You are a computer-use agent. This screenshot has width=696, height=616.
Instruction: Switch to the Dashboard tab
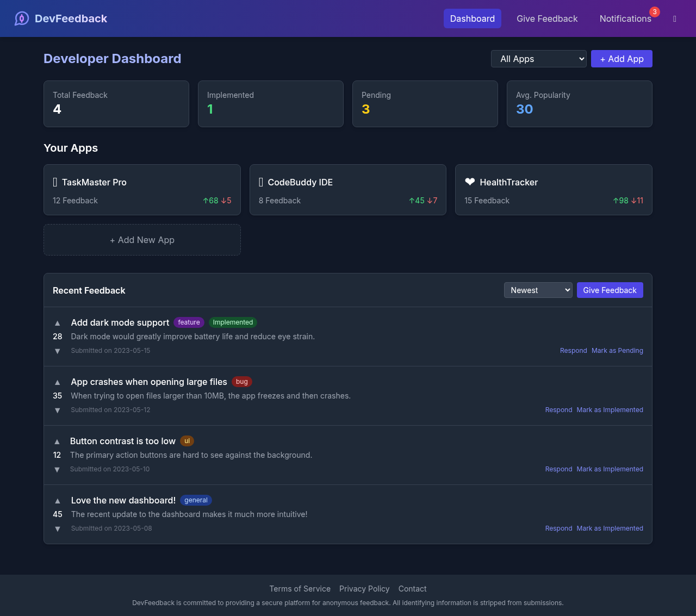472,18
